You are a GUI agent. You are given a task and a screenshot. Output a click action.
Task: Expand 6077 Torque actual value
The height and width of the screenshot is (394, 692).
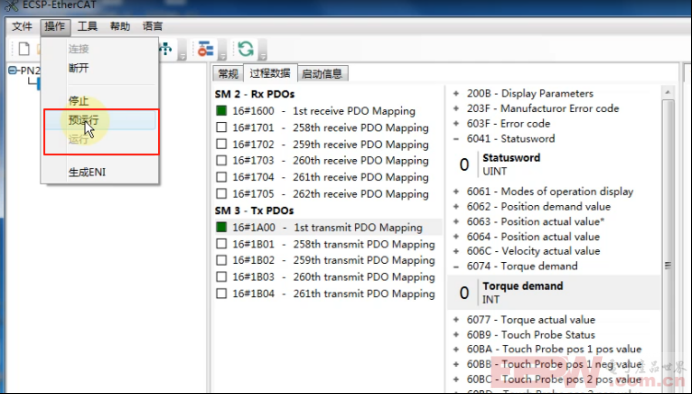point(456,319)
